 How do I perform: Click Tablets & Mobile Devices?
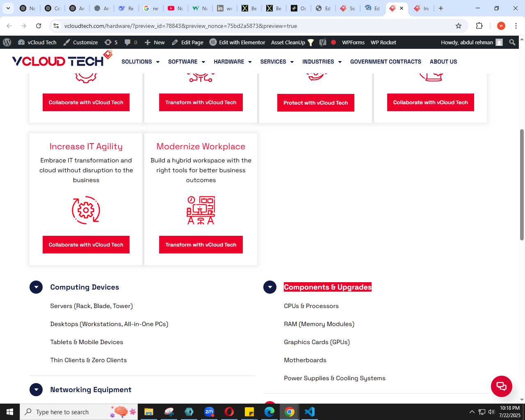click(x=87, y=342)
